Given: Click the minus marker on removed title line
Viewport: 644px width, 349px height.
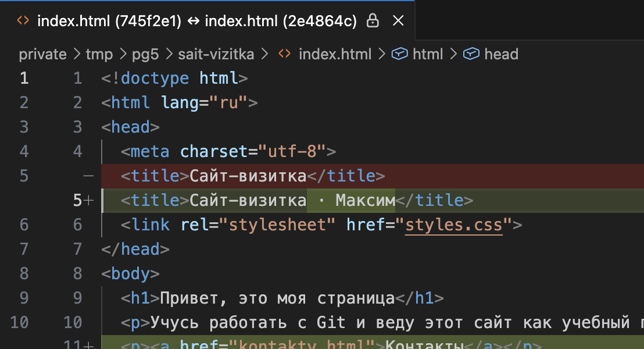Looking at the screenshot, I should pyautogui.click(x=88, y=176).
